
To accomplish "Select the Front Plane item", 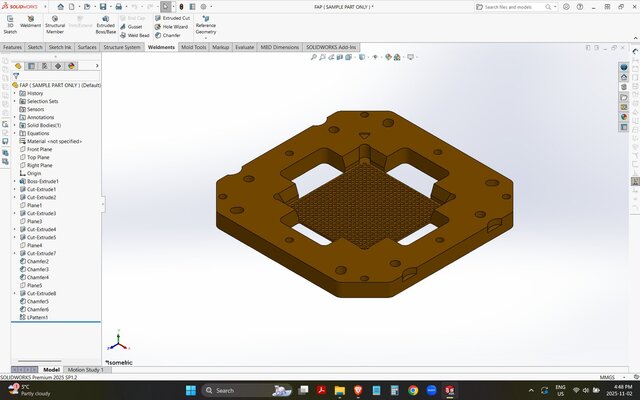I will (38, 149).
